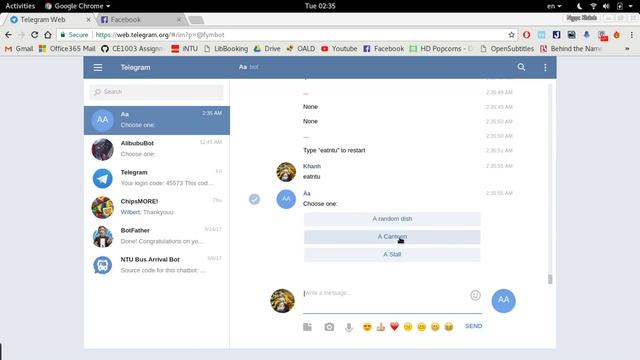The width and height of the screenshot is (640, 360).
Task: Open the ChipsMORE! group chat
Action: point(157,207)
